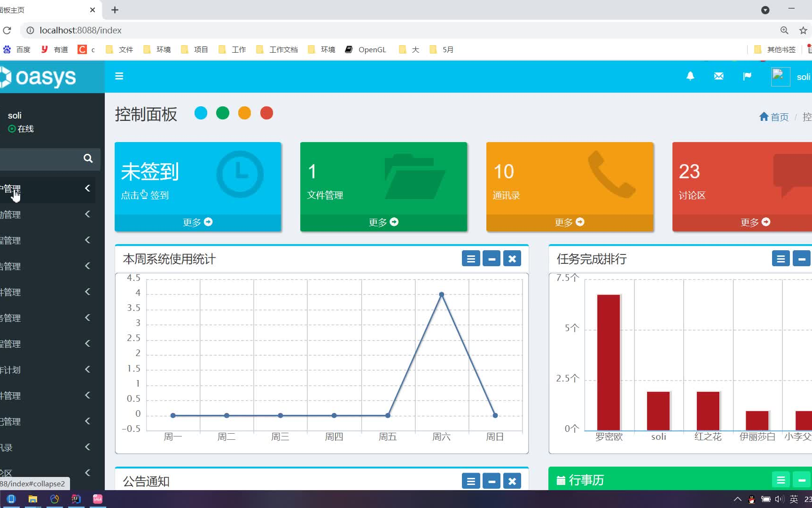Open the list menu of 本周系统使用统计 panel
Viewport: 812px width, 508px height.
tap(471, 259)
